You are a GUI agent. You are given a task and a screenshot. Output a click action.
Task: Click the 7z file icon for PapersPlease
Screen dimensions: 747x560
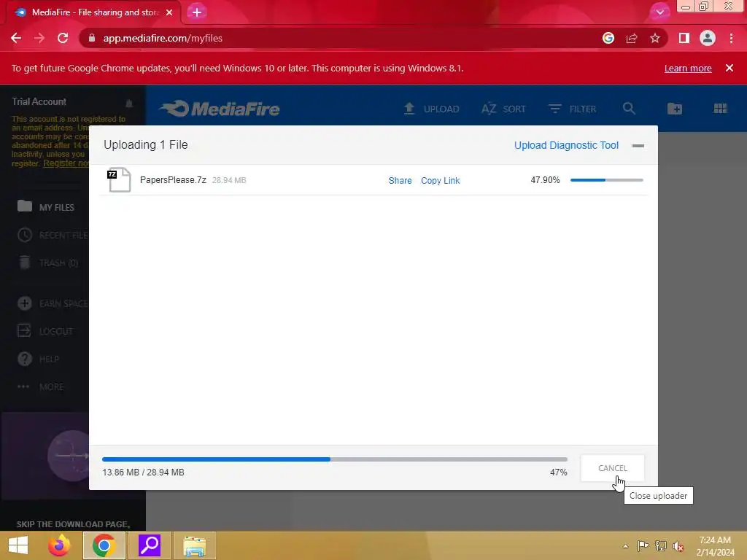(119, 179)
